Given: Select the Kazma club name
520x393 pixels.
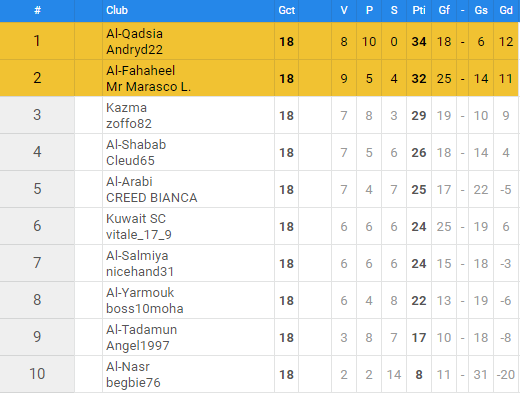Looking at the screenshot, I should pyautogui.click(x=126, y=108).
